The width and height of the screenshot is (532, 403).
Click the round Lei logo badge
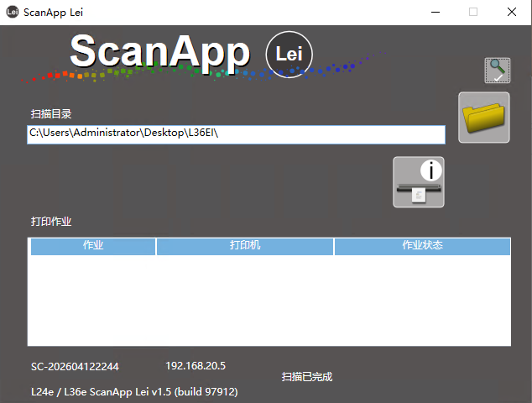coord(289,55)
